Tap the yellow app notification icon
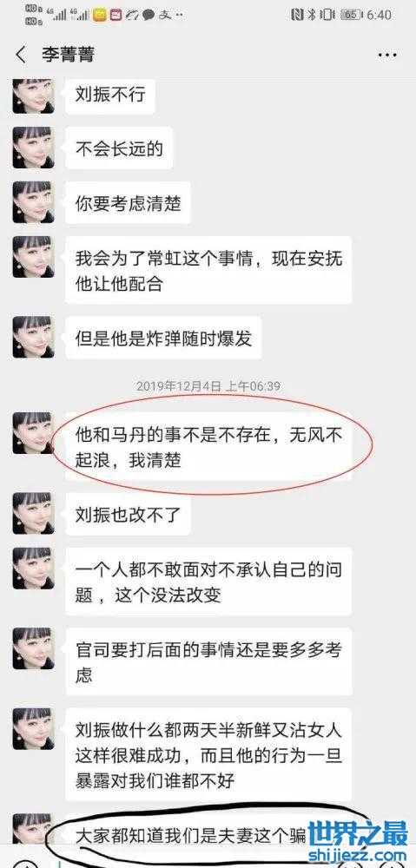 [x=100, y=15]
